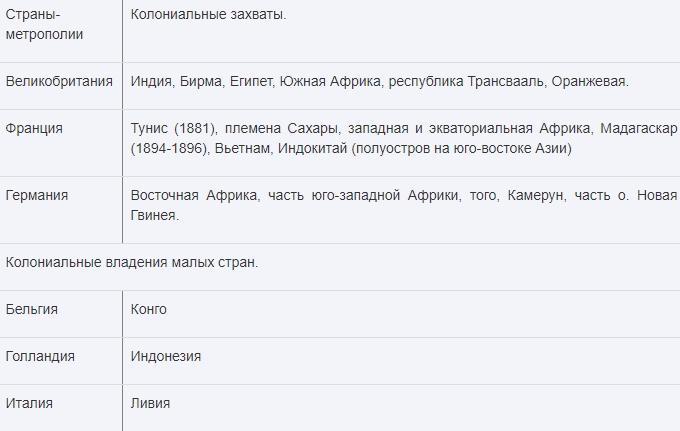Select the 'Голландия' row label
This screenshot has height=431, width=680.
tap(40, 356)
